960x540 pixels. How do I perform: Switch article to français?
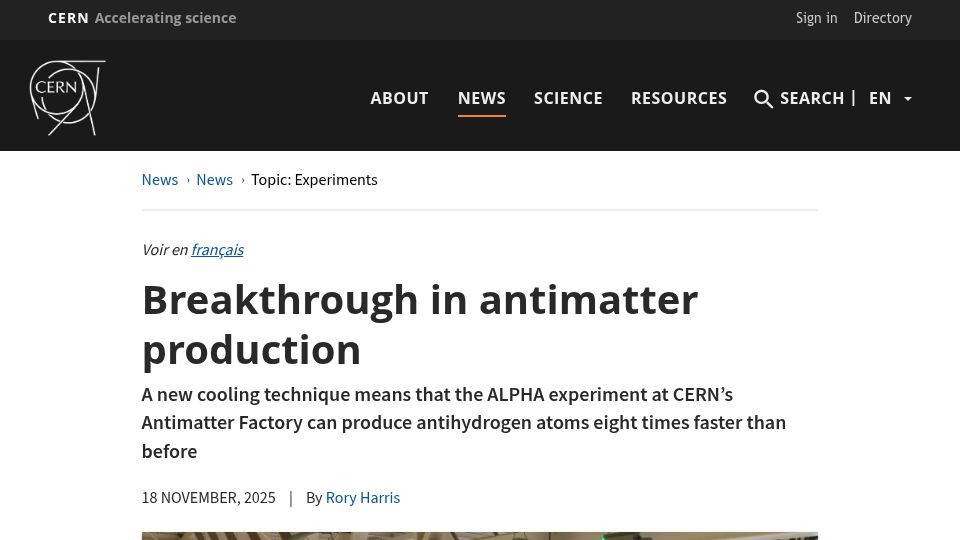217,250
